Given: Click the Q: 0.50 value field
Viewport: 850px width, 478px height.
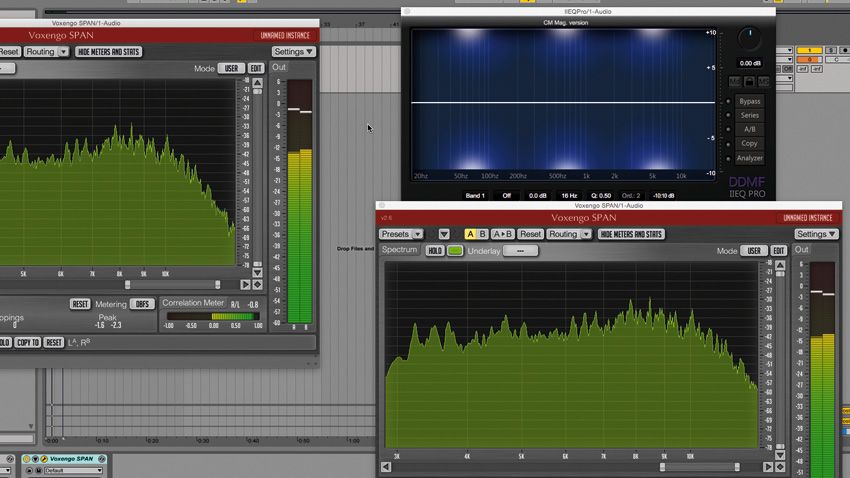Looking at the screenshot, I should [601, 196].
